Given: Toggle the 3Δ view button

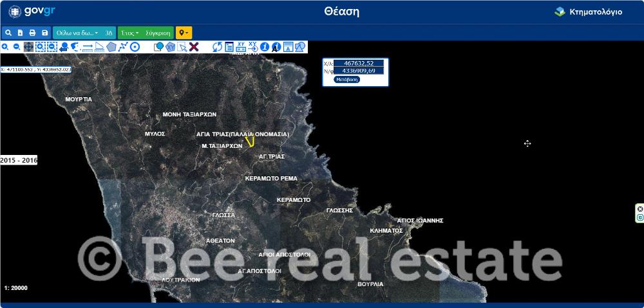Looking at the screenshot, I should (x=109, y=33).
